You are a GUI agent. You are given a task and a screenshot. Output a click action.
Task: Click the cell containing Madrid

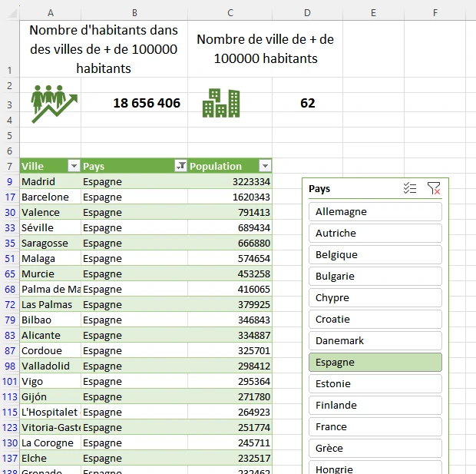coord(50,181)
